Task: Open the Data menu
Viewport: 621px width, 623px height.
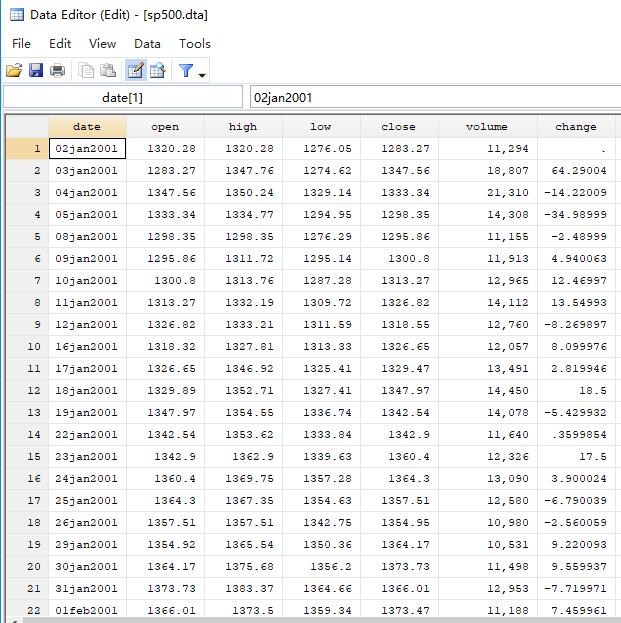Action: [147, 43]
